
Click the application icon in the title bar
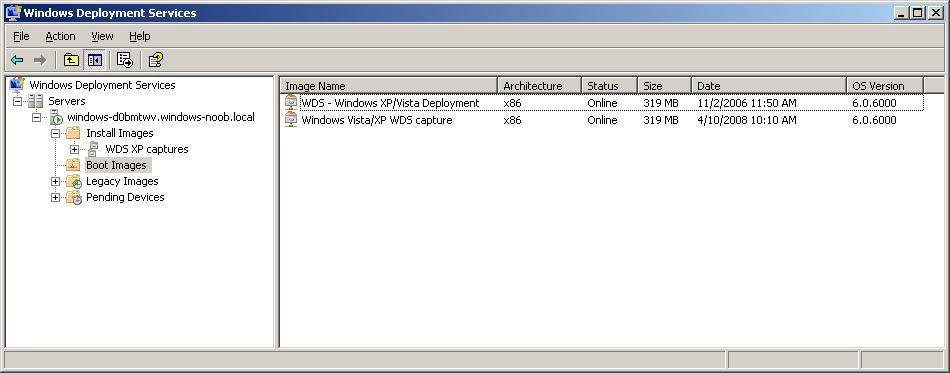[x=13, y=13]
